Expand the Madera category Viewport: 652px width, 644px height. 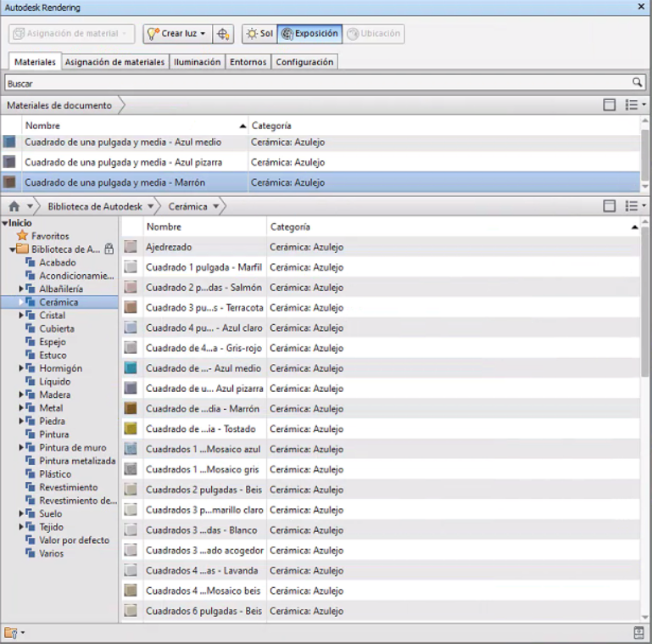coord(21,395)
